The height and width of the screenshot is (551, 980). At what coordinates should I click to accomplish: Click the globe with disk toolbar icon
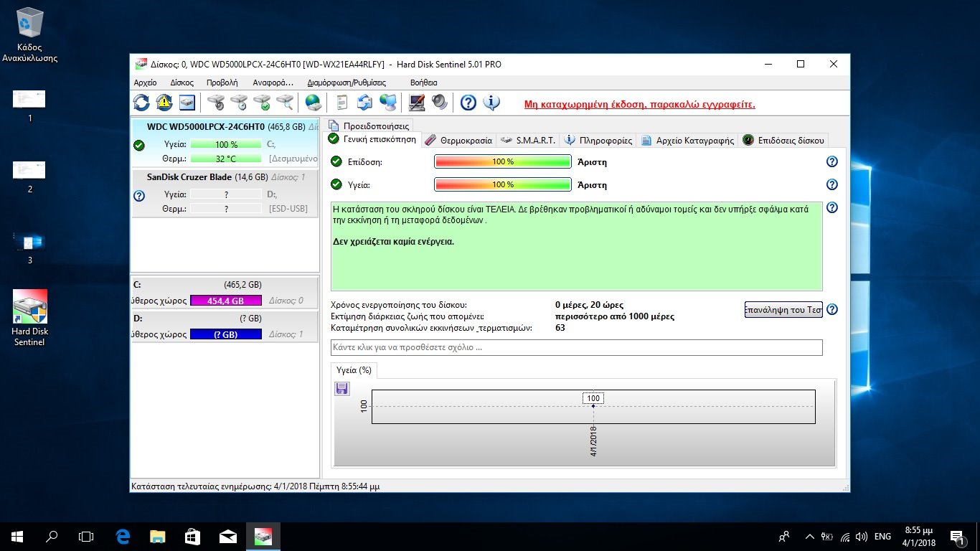314,103
